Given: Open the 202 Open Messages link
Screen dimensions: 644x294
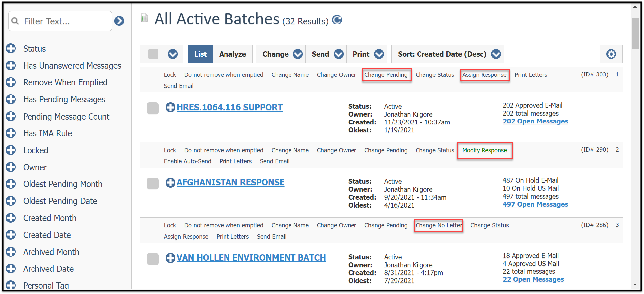Looking at the screenshot, I should coord(535,121).
